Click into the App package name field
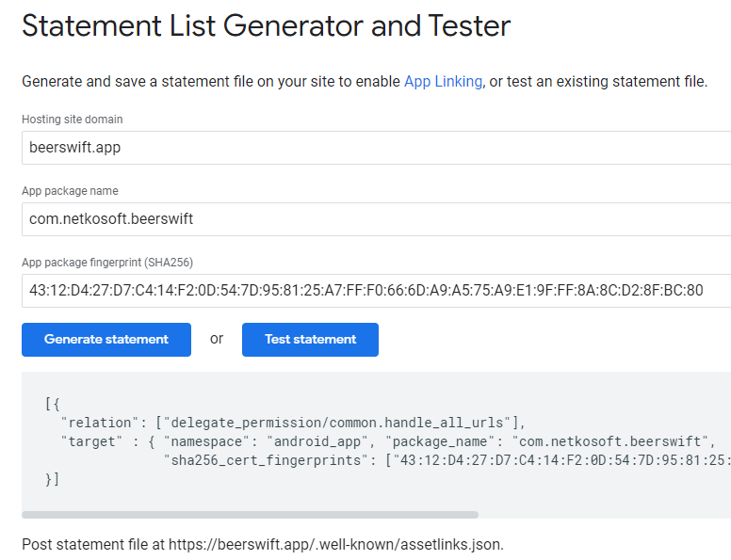The image size is (731, 560). 377,219
